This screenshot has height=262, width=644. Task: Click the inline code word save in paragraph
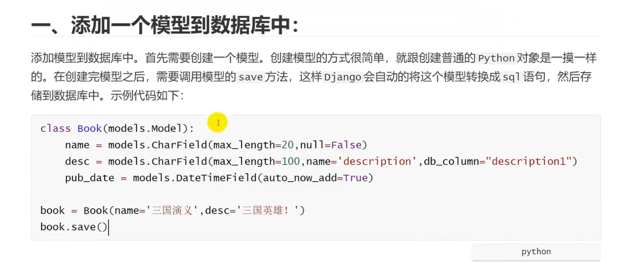point(250,77)
